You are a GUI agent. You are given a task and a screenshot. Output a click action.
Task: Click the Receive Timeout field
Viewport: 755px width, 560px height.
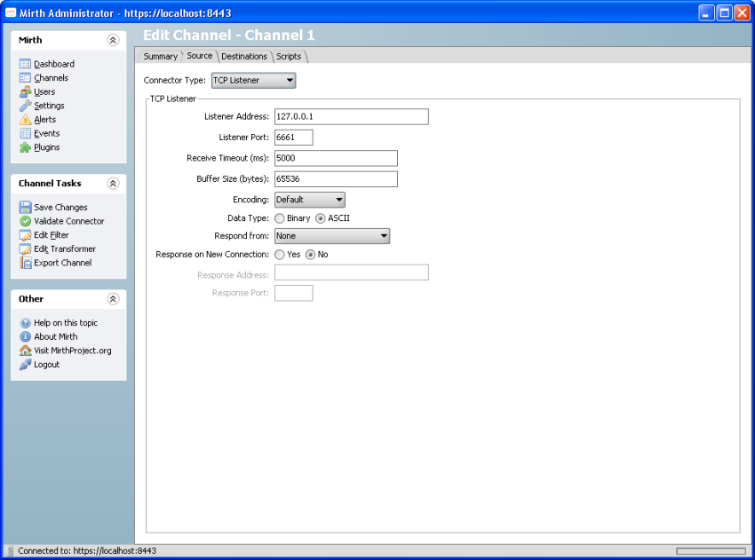[336, 158]
